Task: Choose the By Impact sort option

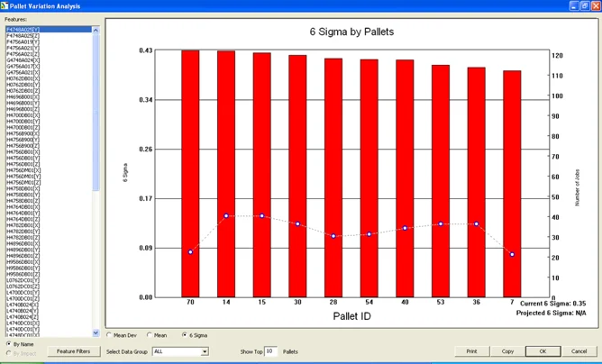Action: 8,353
